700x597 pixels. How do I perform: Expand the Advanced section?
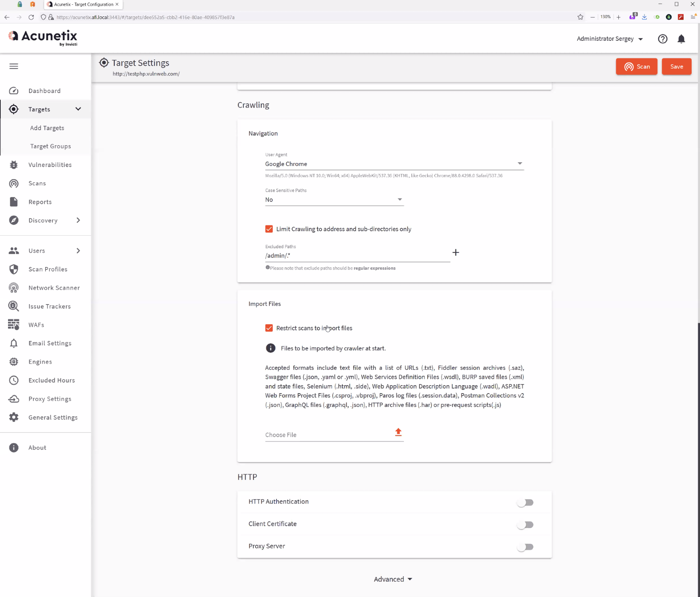pyautogui.click(x=393, y=579)
